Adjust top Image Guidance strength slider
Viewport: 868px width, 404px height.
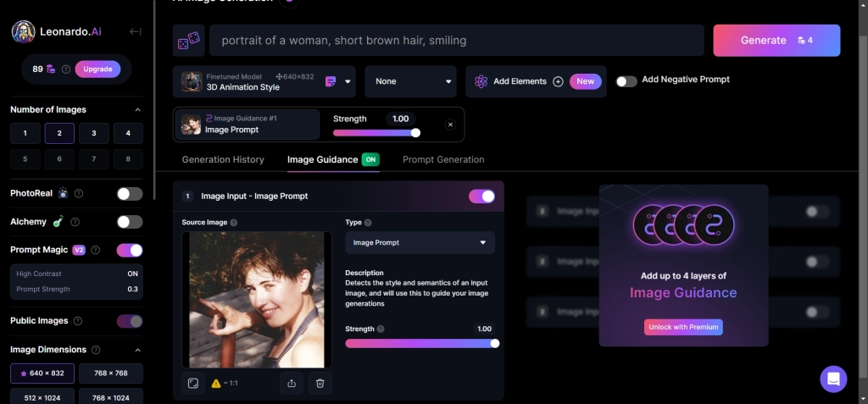coord(376,133)
